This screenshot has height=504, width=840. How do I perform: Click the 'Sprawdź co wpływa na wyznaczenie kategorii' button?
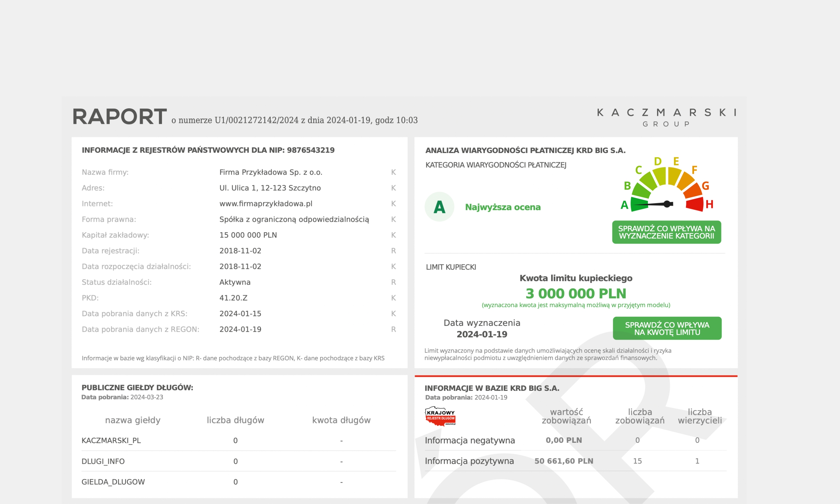point(667,232)
